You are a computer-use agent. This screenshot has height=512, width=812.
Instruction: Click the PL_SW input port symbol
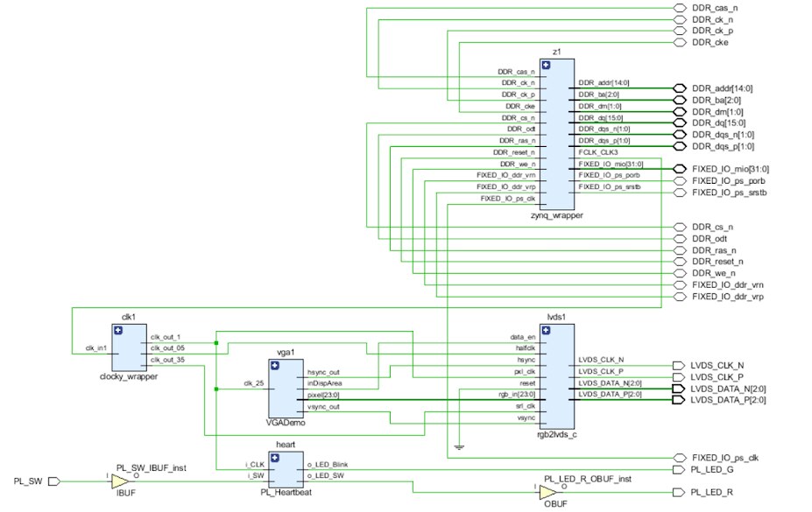tap(53, 481)
